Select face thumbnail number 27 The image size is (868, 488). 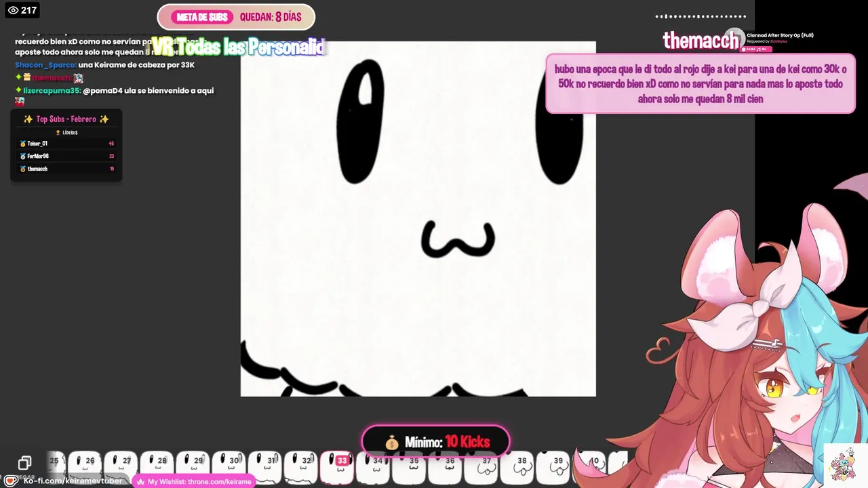(121, 468)
